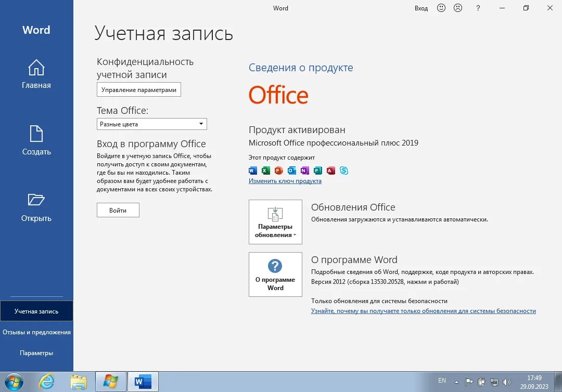Open link about security-only updates
The width and height of the screenshot is (562, 392).
point(423,311)
